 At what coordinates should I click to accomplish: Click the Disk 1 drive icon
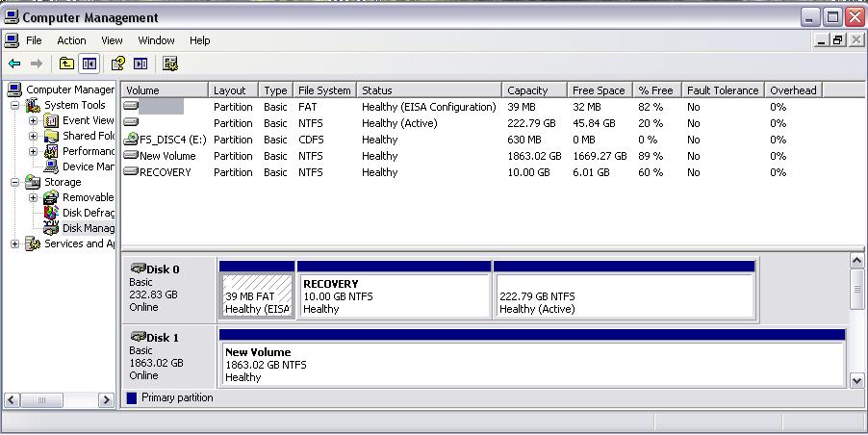click(138, 337)
